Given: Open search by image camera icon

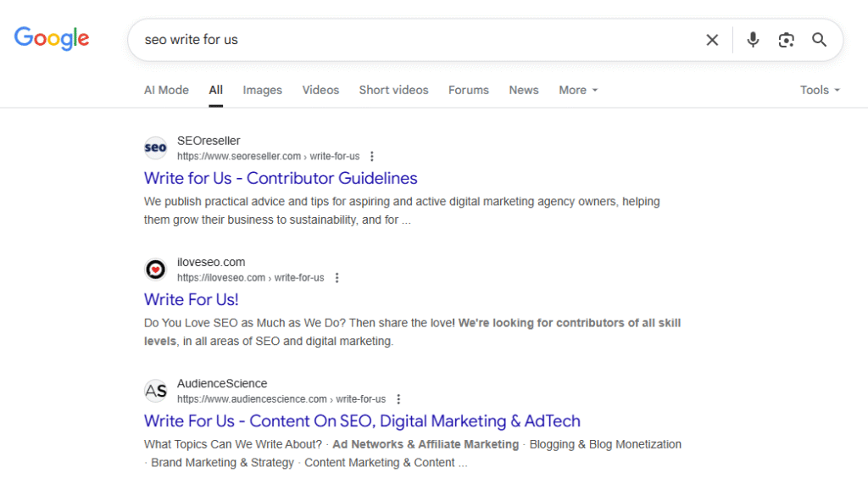Looking at the screenshot, I should click(786, 40).
